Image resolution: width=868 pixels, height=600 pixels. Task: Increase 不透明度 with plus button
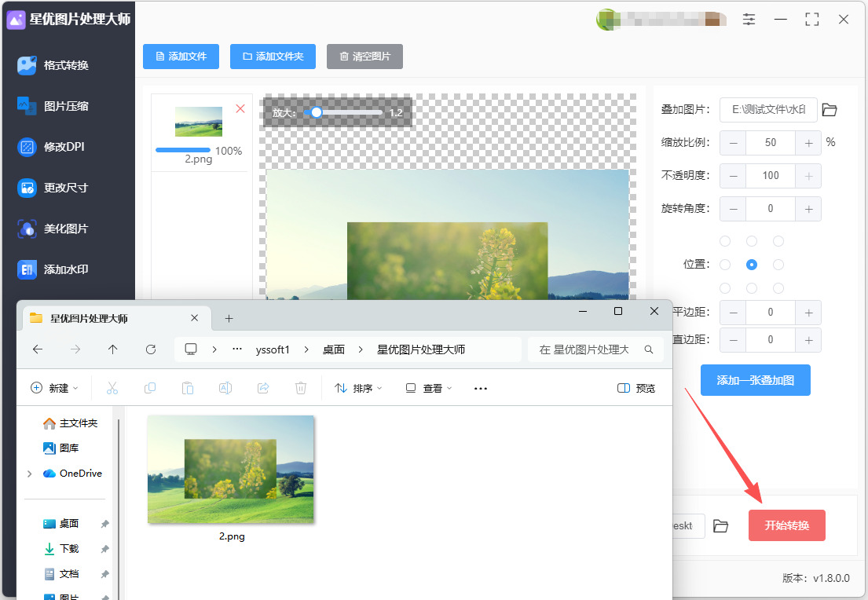(x=808, y=176)
